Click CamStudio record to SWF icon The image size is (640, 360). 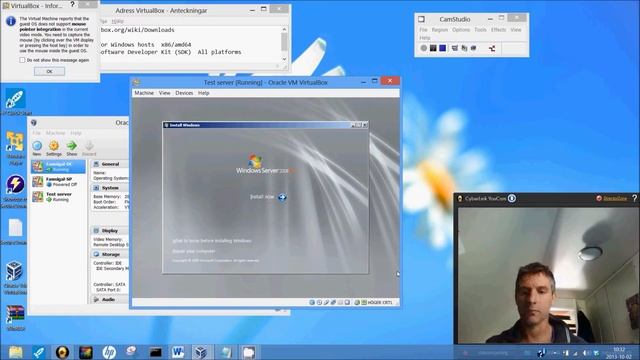click(x=473, y=48)
